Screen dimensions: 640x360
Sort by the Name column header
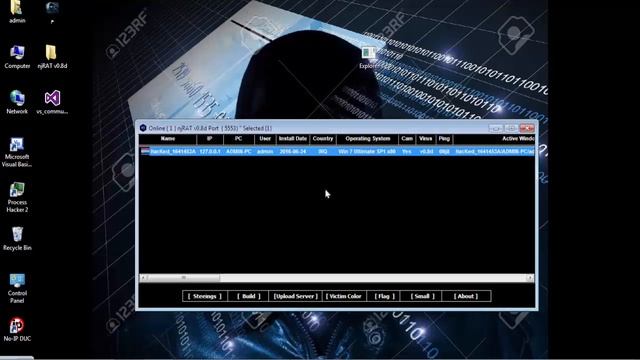coord(168,139)
